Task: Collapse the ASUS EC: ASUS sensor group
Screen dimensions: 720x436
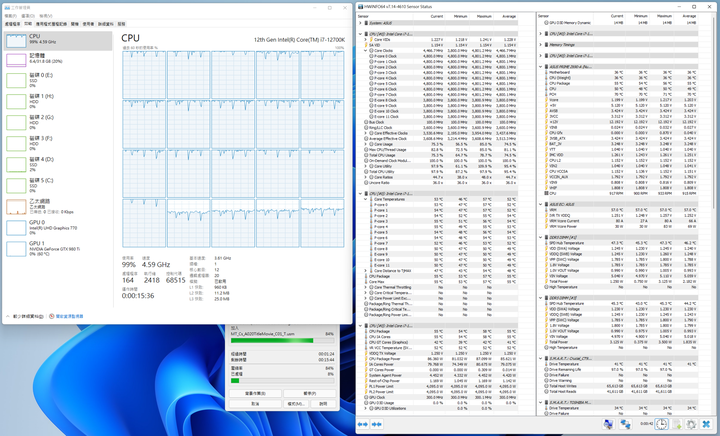Action: [x=540, y=204]
